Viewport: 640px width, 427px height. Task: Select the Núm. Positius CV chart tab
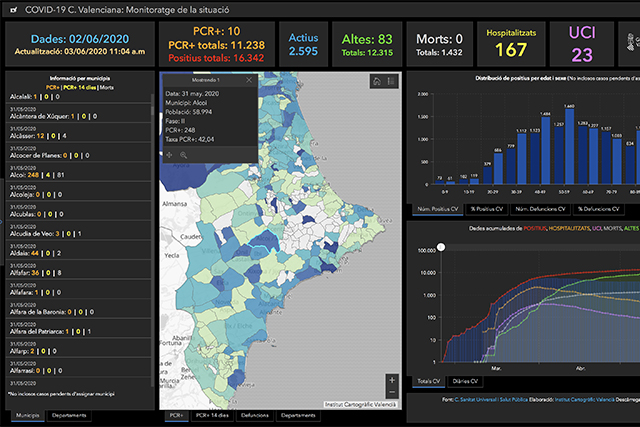pos(438,209)
